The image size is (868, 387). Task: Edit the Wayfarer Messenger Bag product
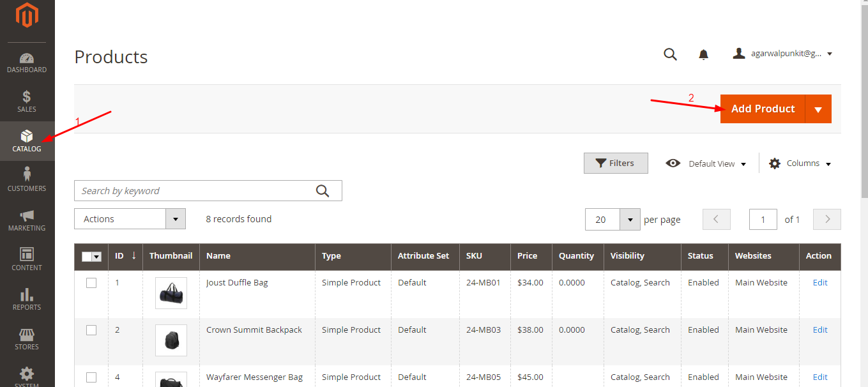[820, 377]
